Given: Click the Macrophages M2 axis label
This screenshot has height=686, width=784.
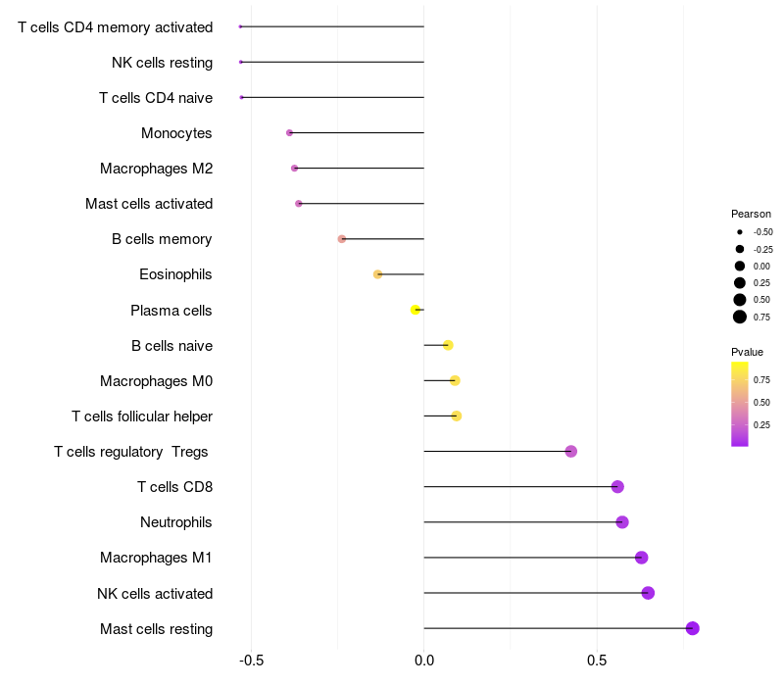Looking at the screenshot, I should pyautogui.click(x=156, y=169).
